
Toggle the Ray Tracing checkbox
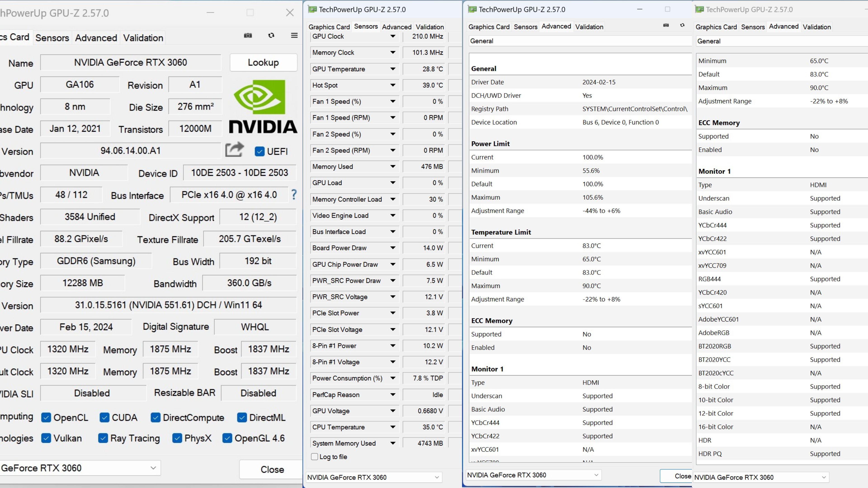104,438
